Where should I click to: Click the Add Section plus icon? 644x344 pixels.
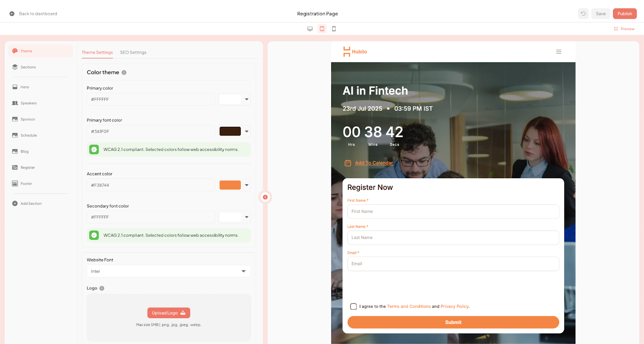(x=15, y=204)
